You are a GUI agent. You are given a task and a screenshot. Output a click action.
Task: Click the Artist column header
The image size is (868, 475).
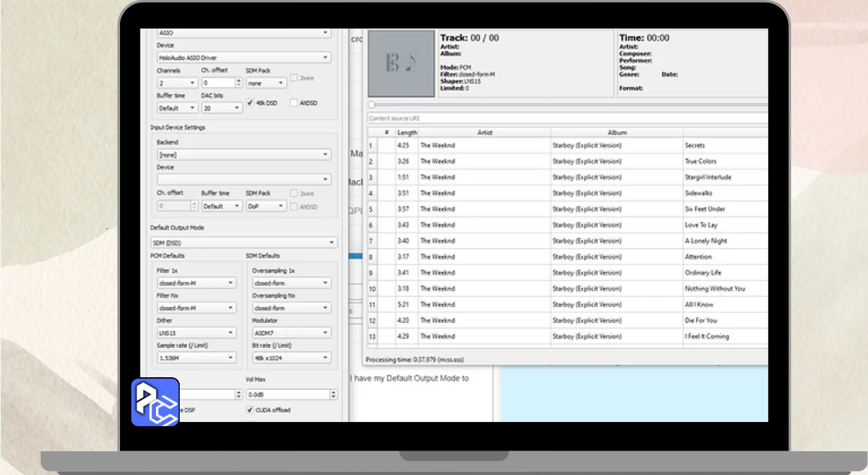(484, 132)
